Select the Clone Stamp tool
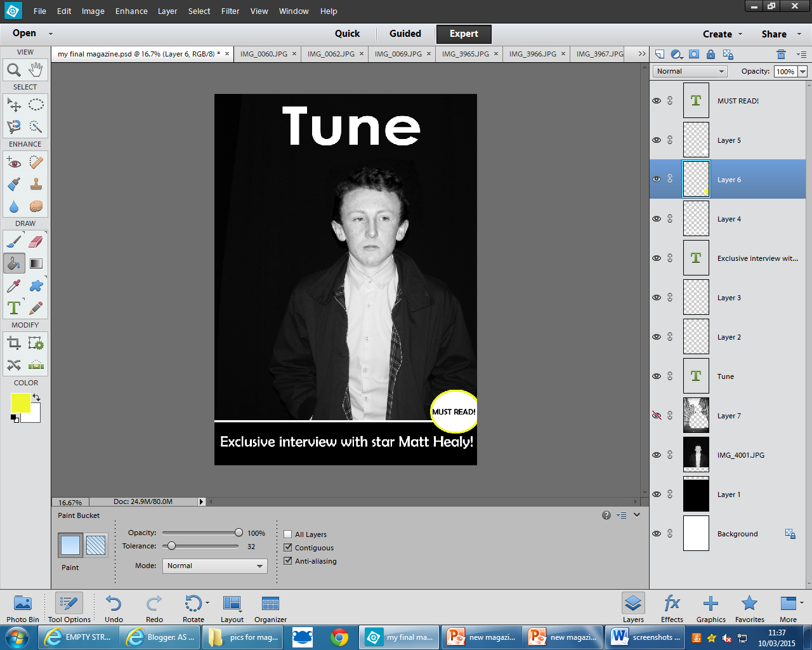 pos(36,185)
